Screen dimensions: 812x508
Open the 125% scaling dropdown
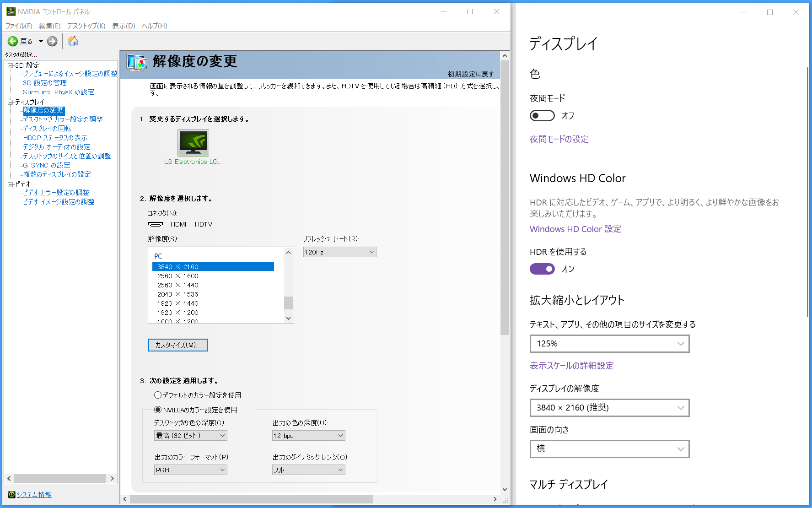coord(609,344)
